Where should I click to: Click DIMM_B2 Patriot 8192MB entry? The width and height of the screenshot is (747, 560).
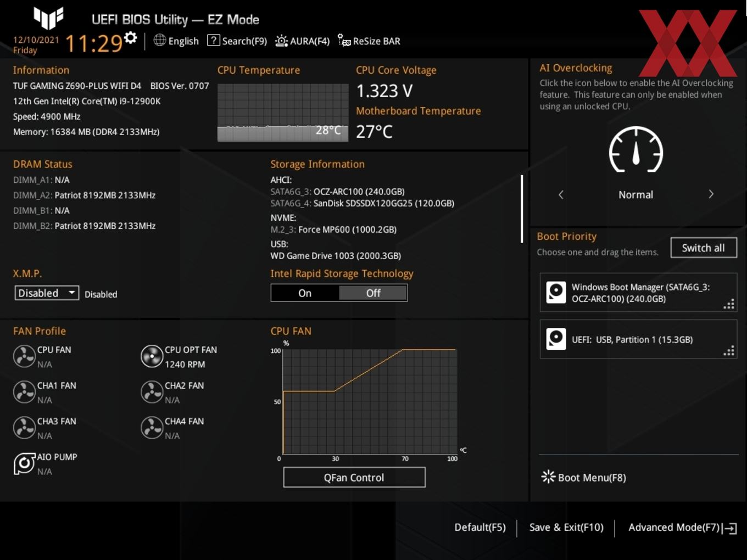84,226
